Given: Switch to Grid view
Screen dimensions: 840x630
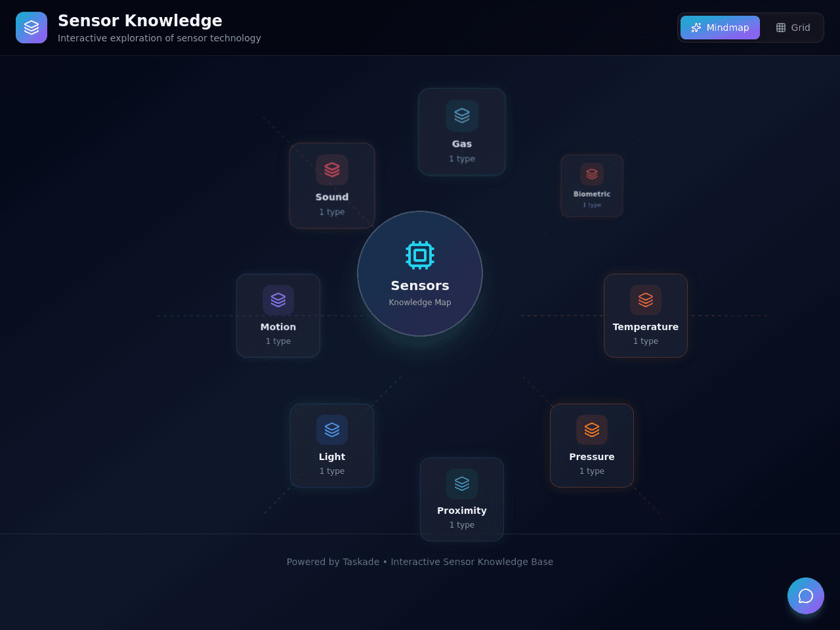Looking at the screenshot, I should pyautogui.click(x=793, y=28).
